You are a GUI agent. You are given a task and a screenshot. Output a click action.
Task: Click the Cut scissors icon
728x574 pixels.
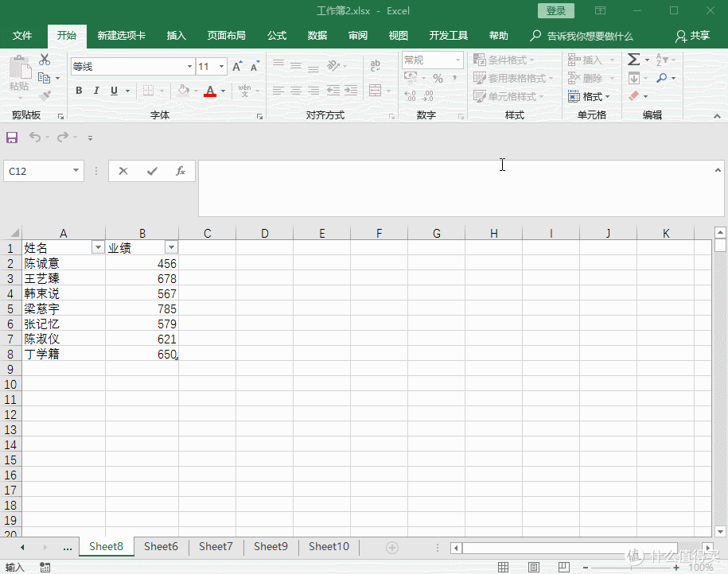(x=45, y=60)
